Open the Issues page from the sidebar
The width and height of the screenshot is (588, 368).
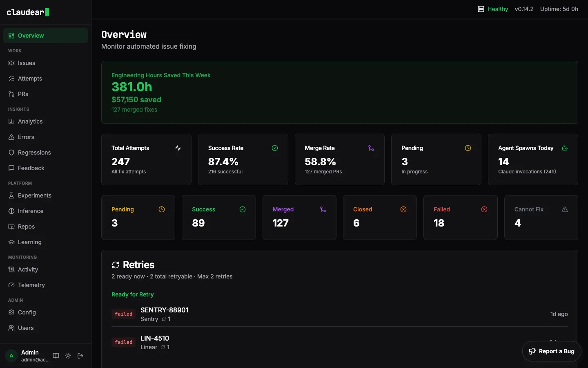click(x=26, y=63)
